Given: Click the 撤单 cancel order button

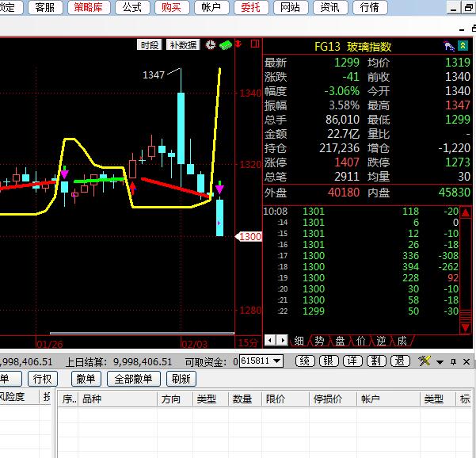Looking at the screenshot, I should pos(86,379).
